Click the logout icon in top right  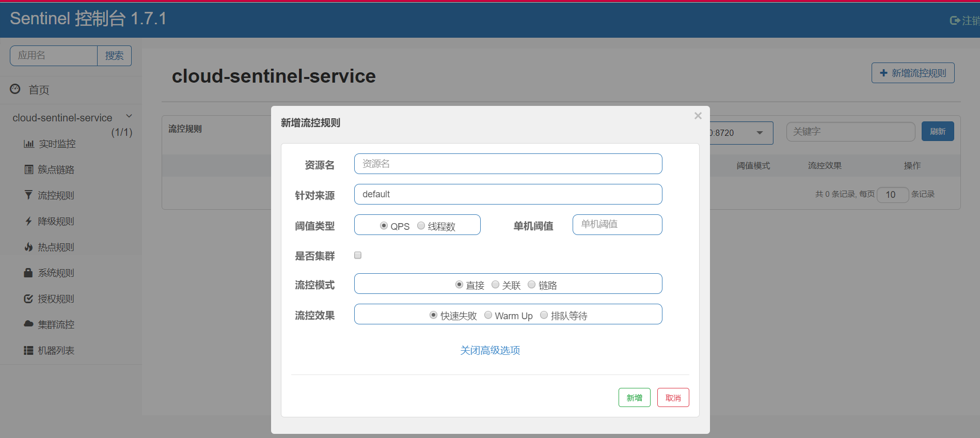[x=955, y=20]
